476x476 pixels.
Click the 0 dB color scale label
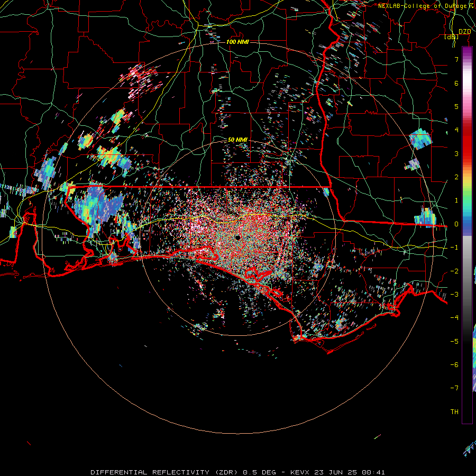[x=456, y=224]
